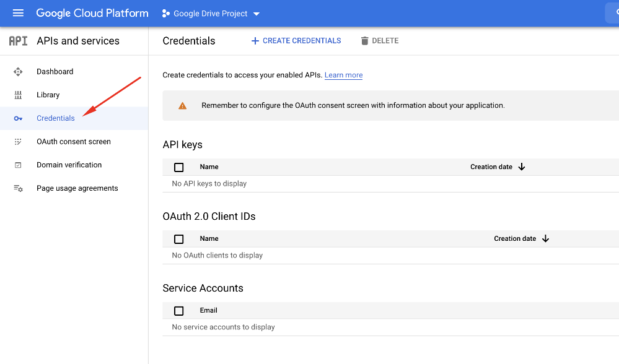Open the Google Drive Project selector dropdown
The width and height of the screenshot is (619, 364).
(211, 14)
